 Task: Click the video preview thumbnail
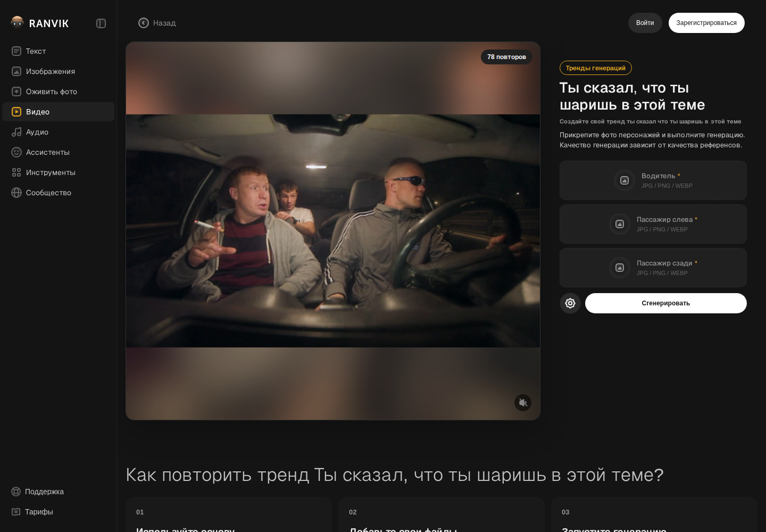tap(333, 231)
